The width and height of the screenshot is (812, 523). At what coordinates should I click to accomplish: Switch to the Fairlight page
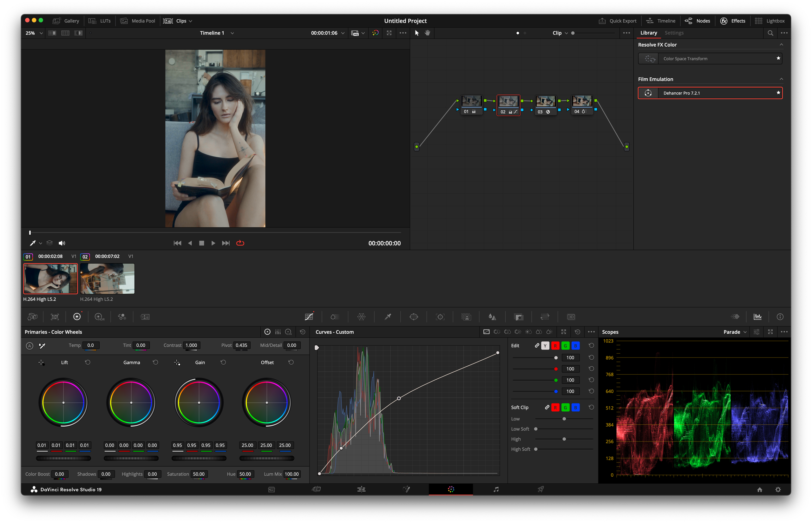click(496, 489)
